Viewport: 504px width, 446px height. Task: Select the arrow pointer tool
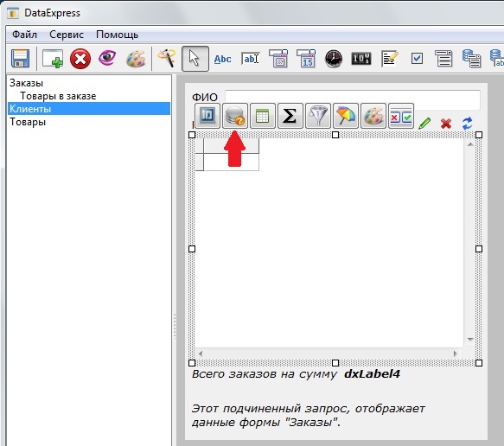pyautogui.click(x=195, y=59)
